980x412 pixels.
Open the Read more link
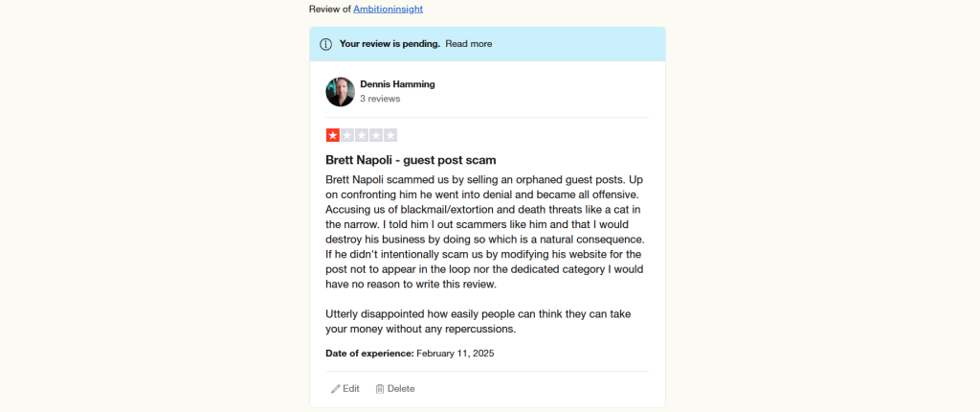[469, 44]
